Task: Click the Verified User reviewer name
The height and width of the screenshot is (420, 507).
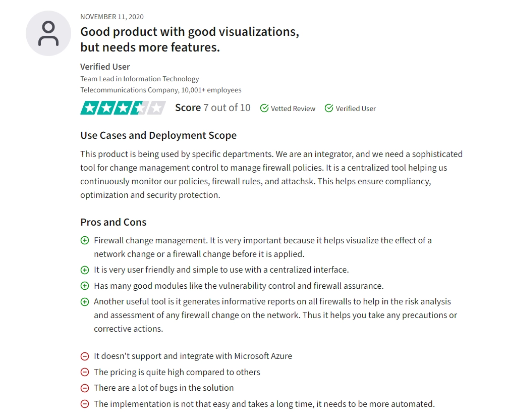Action: click(105, 67)
